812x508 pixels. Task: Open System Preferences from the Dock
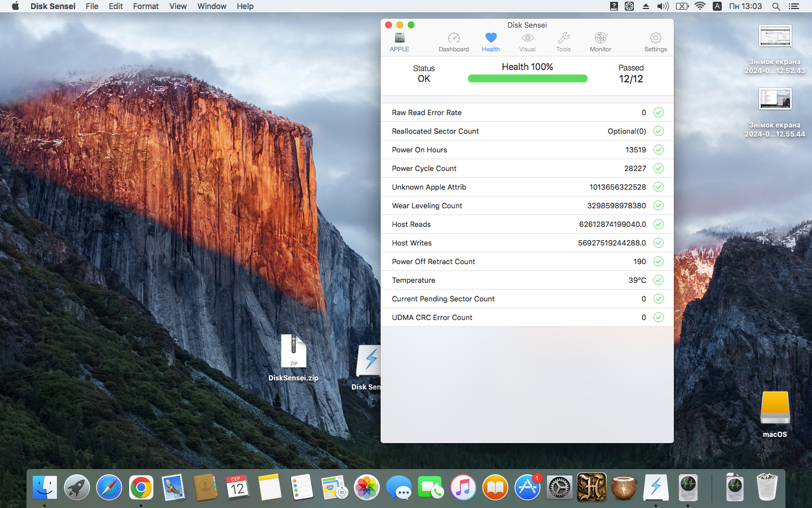click(x=559, y=487)
